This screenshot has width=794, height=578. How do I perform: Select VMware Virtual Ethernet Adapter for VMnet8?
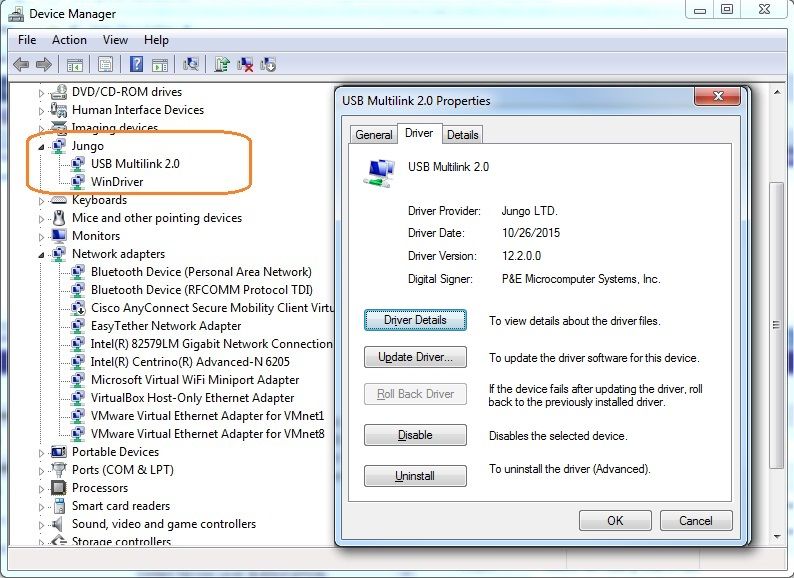point(208,434)
